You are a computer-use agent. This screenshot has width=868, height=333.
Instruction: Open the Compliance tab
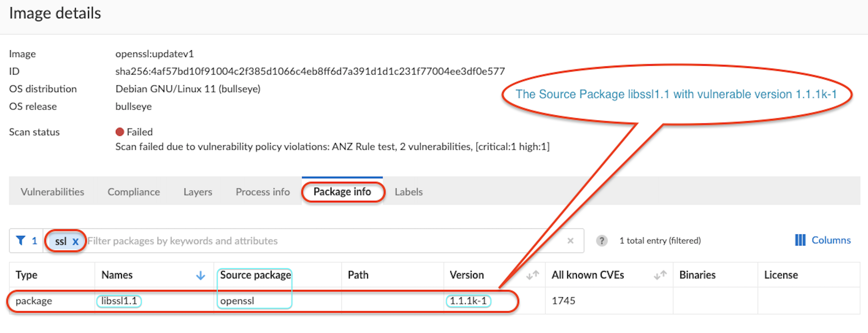click(133, 192)
